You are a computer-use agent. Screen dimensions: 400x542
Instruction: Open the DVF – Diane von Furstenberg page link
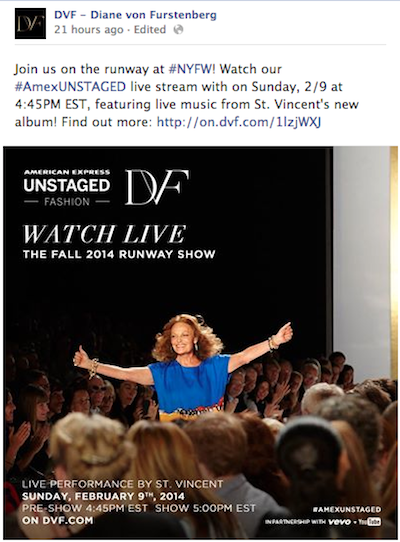tap(136, 15)
